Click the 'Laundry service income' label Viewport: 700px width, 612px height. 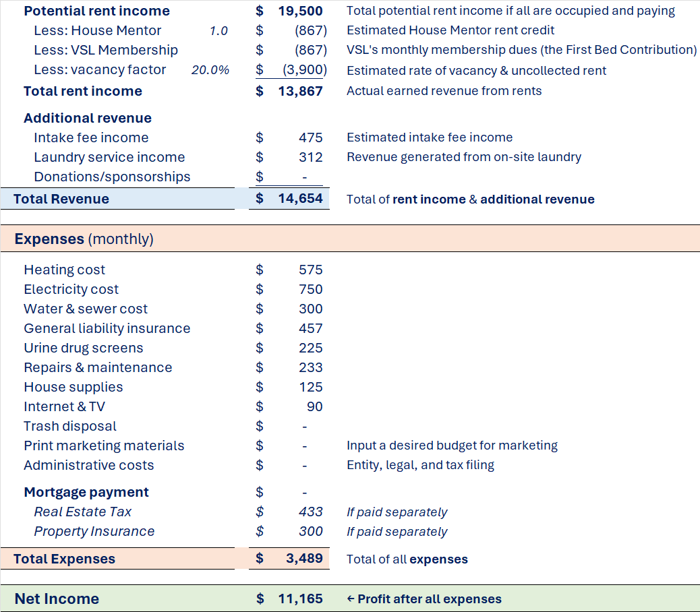[109, 157]
